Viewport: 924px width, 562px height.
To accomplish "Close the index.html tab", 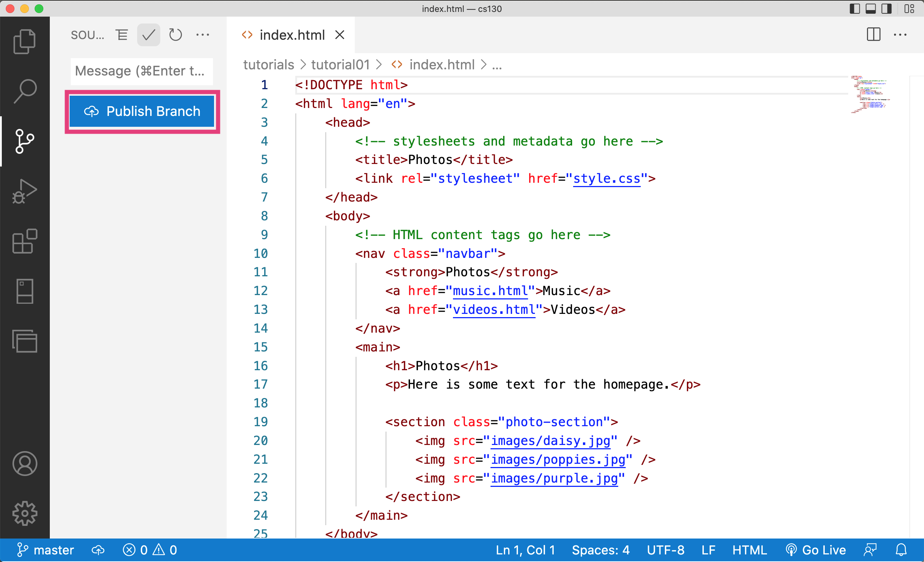I will tap(340, 35).
